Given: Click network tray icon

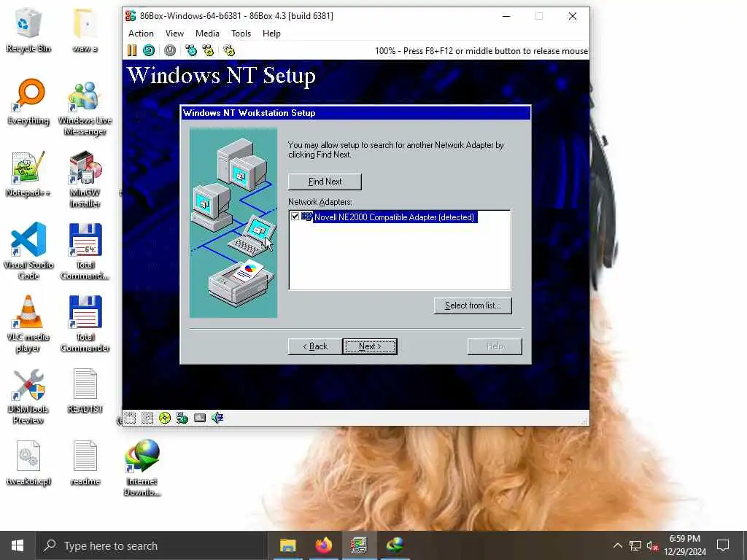Looking at the screenshot, I should (635, 545).
